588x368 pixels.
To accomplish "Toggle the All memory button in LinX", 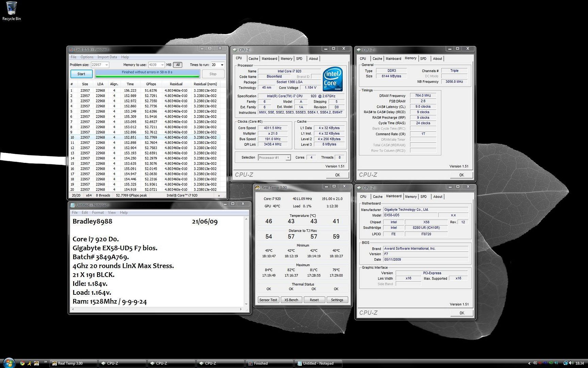I will (x=178, y=65).
